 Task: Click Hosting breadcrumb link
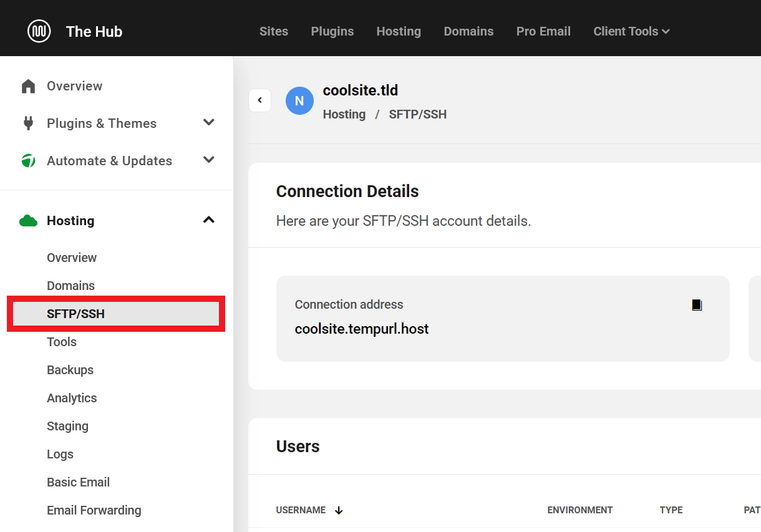coord(344,114)
